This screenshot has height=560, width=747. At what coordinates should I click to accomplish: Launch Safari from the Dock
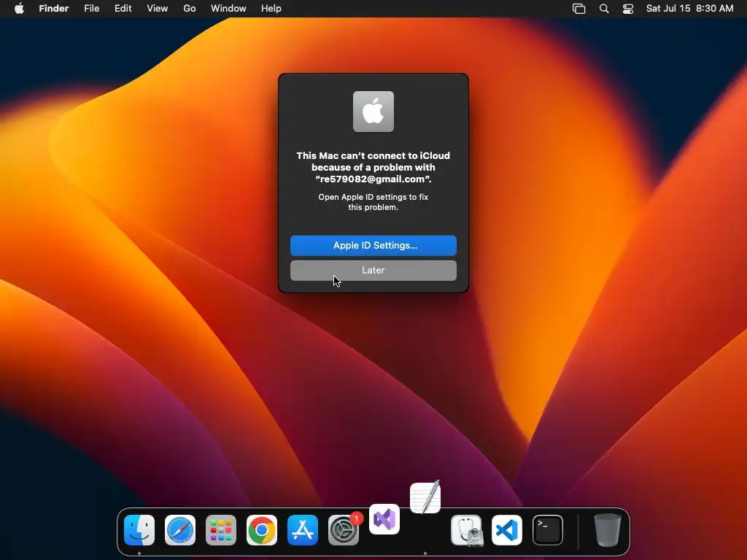coord(180,530)
